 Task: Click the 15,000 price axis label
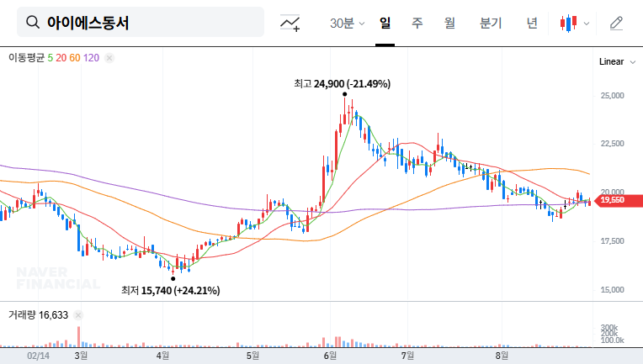coord(612,290)
